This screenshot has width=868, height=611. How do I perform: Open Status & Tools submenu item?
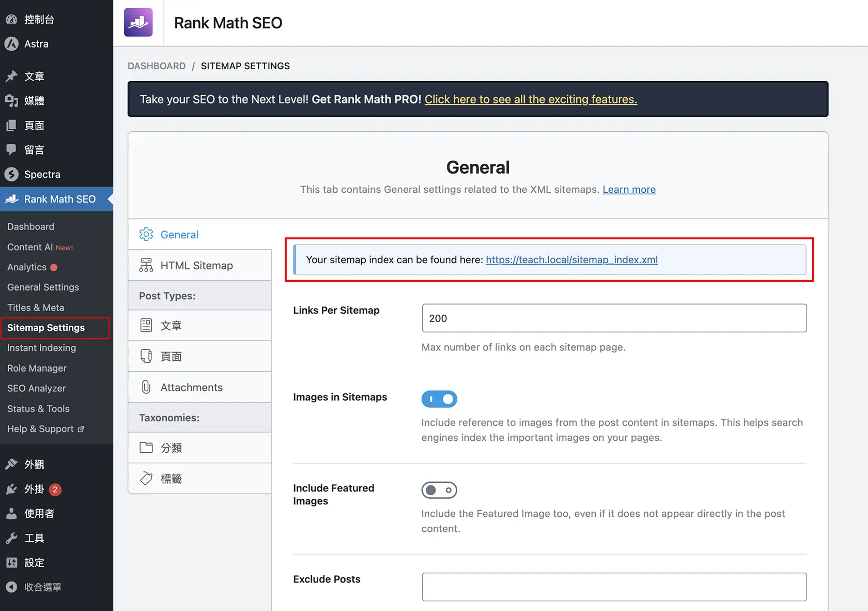point(38,408)
